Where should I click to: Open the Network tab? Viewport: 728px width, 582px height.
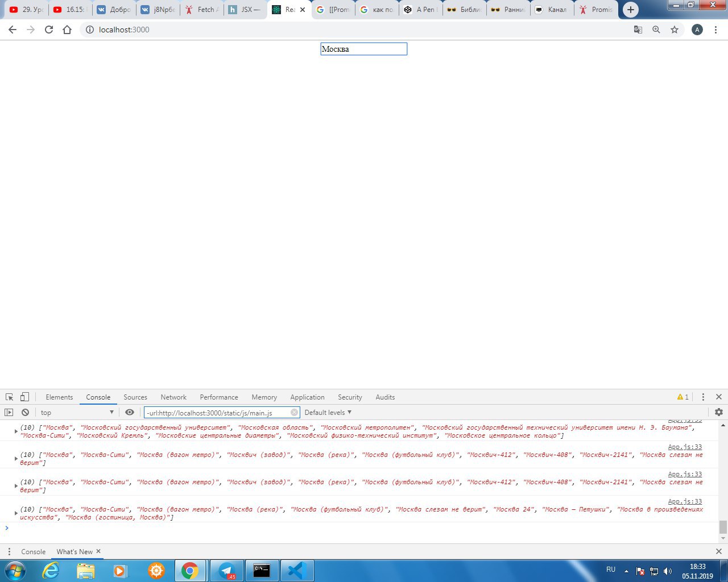[x=173, y=397]
